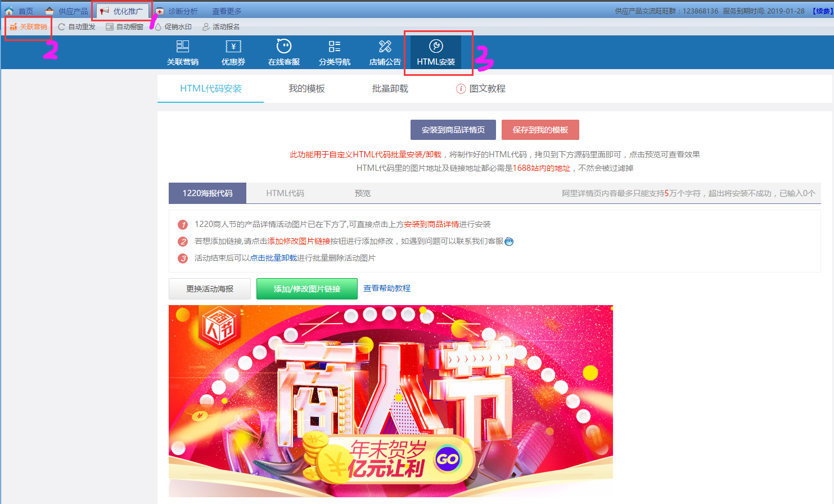
Task: Click the 添加修改图片链接 red link text
Action: click(x=299, y=241)
